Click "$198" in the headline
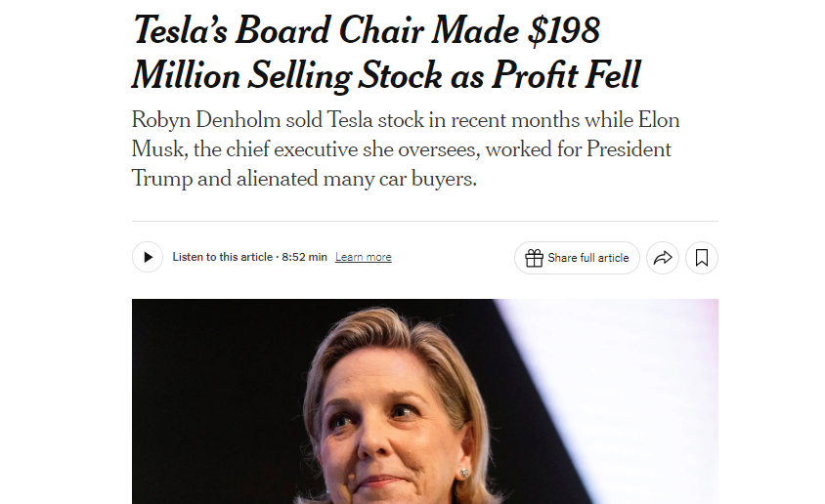Viewport: 825px width, 504px height. (x=562, y=31)
